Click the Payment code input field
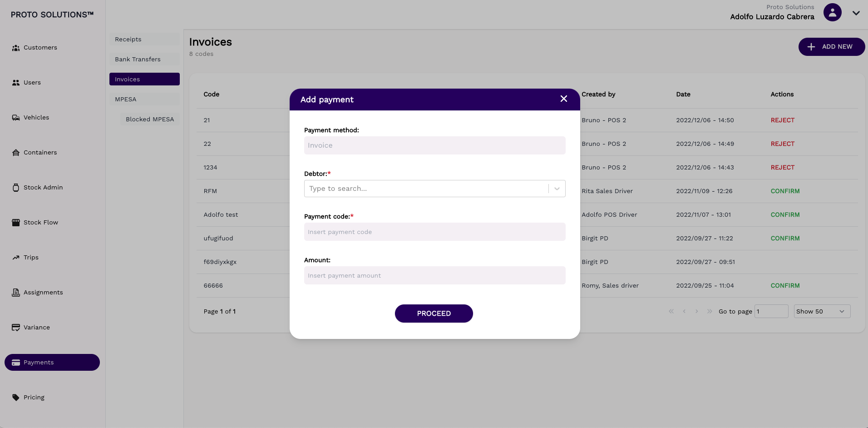Viewport: 868px width, 428px height. (435, 232)
